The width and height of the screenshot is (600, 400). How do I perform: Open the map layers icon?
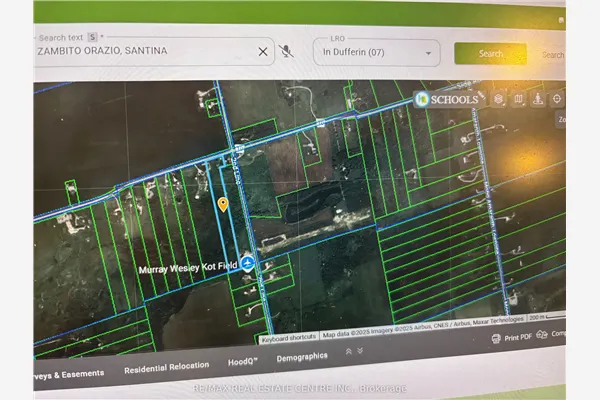[498, 99]
